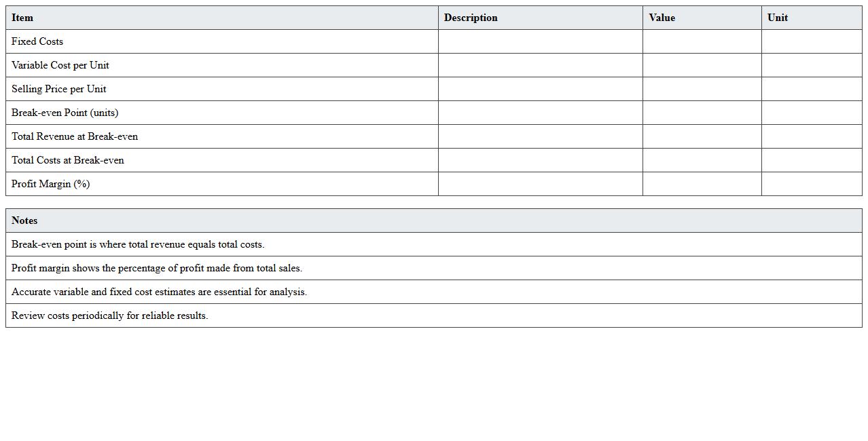868x441 pixels.
Task: Click the note about profit margin percentage
Action: (157, 268)
